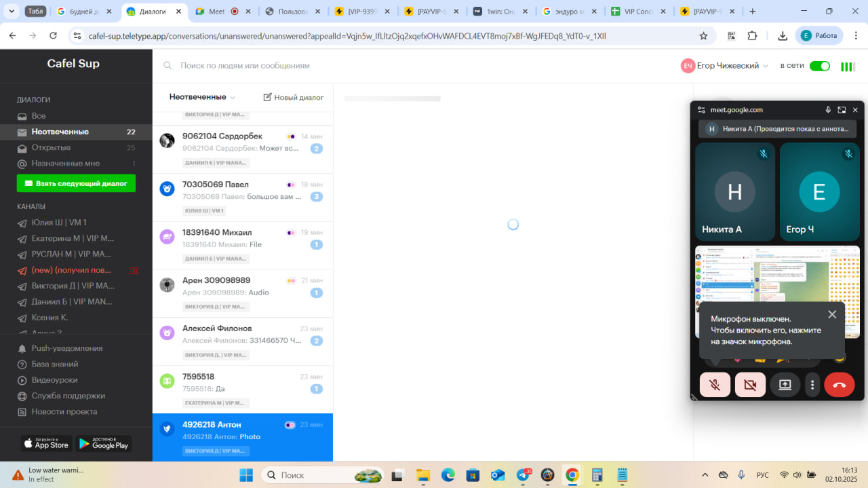Open Егор Чижевский profile dropdown
The width and height of the screenshot is (868, 488).
coord(725,66)
